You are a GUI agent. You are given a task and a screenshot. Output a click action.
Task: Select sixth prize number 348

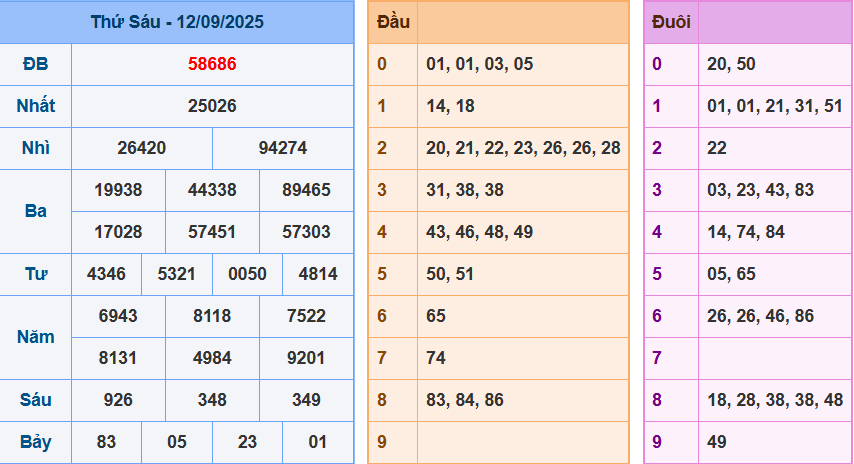[212, 399]
